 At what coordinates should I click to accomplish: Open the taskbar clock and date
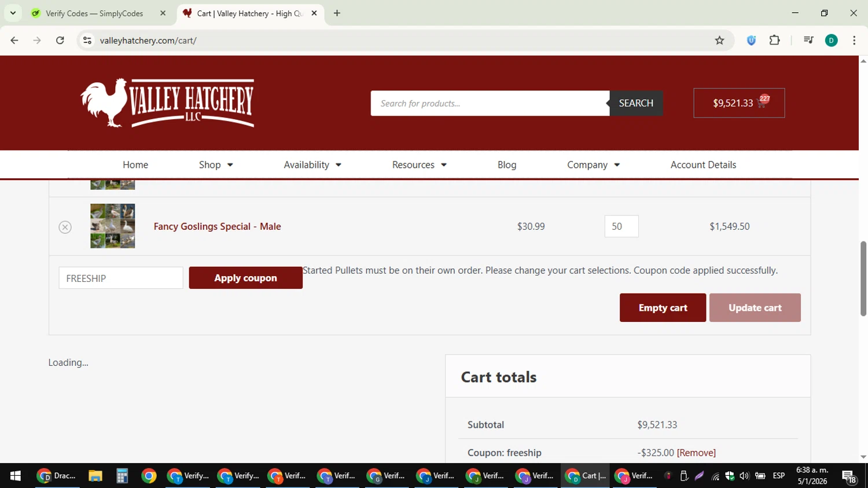812,476
